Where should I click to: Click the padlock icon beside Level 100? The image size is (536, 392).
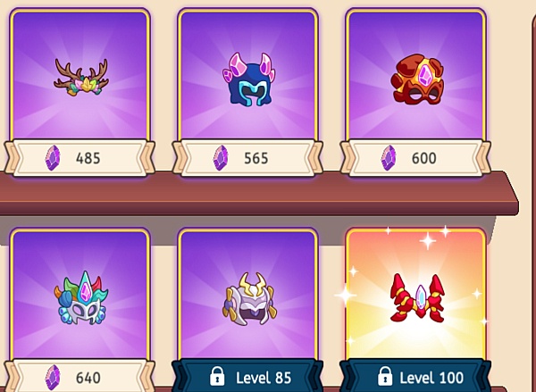tap(385, 376)
